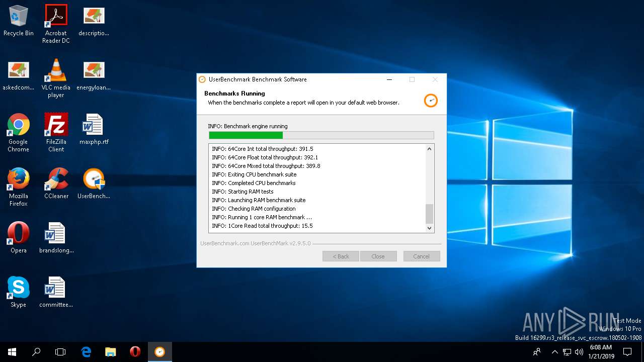Open the Recycle Bin desktop icon
The width and height of the screenshot is (644, 362).
[19, 21]
